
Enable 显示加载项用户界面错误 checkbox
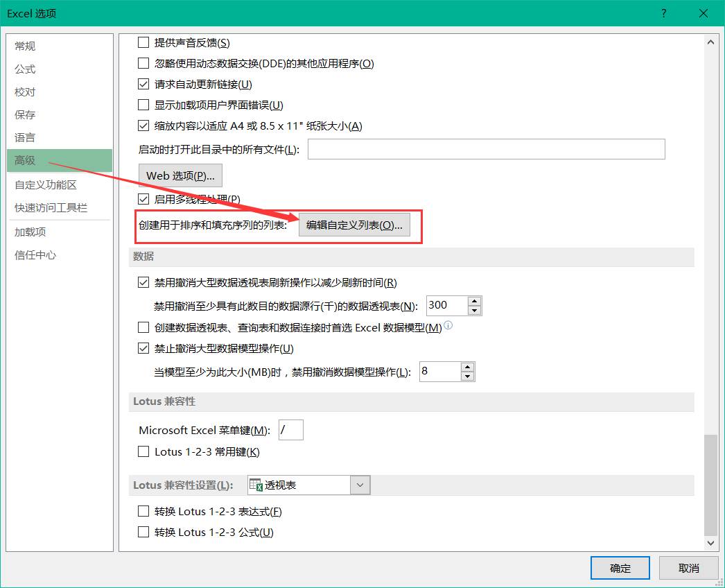143,105
